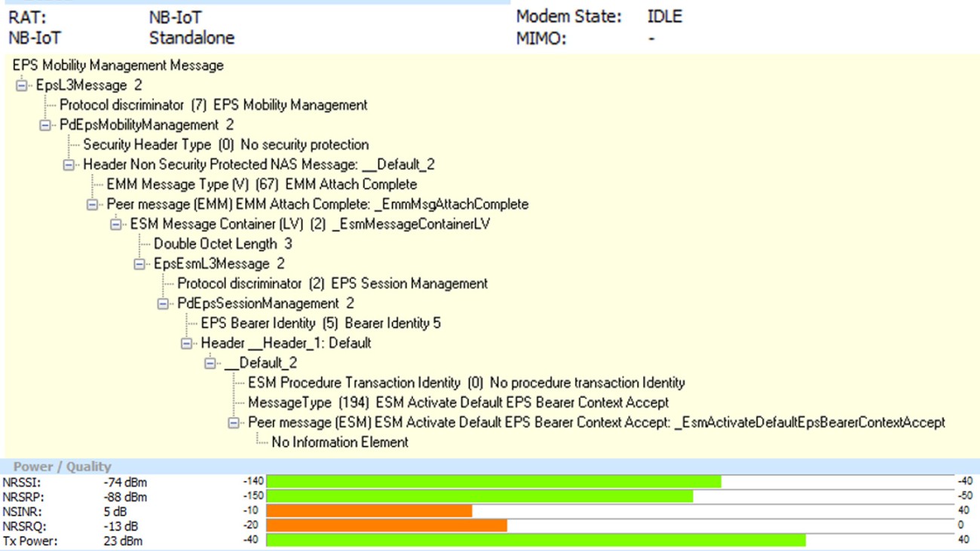Collapse Header __Header_1: Default node
The image size is (980, 551).
coord(186,343)
